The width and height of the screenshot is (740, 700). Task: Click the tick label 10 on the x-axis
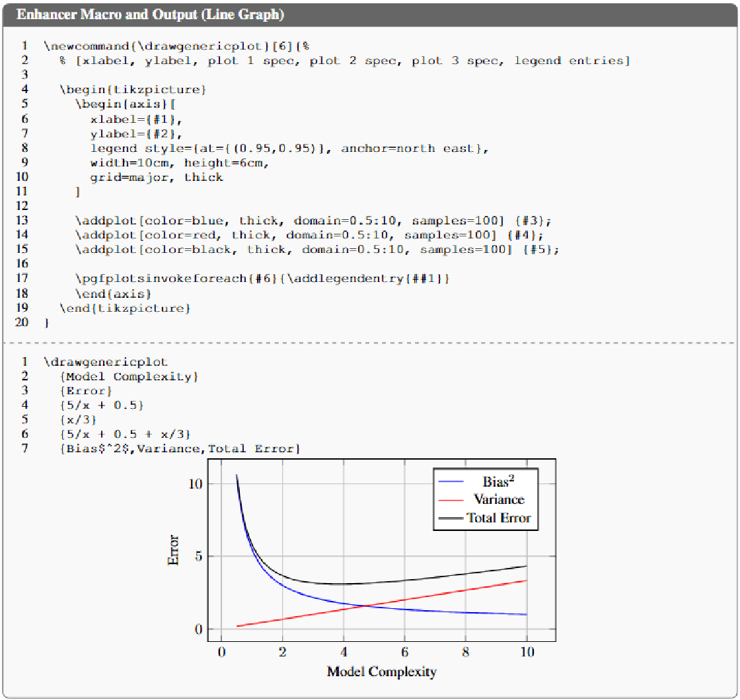coord(528,652)
